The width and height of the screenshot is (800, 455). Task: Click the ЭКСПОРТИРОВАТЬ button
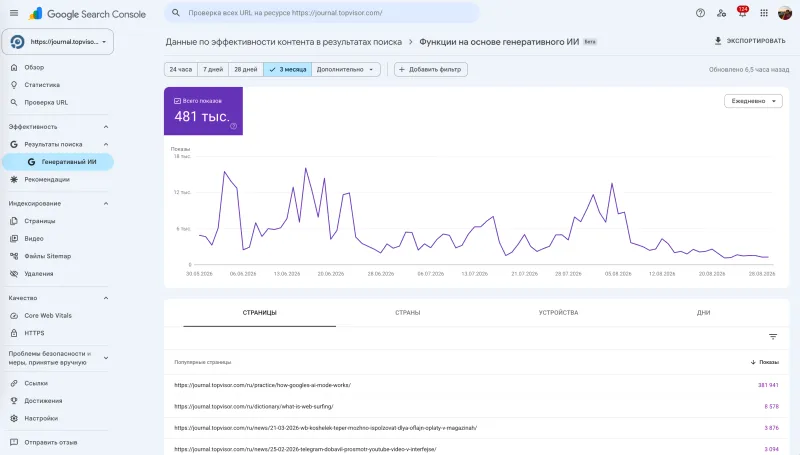749,41
